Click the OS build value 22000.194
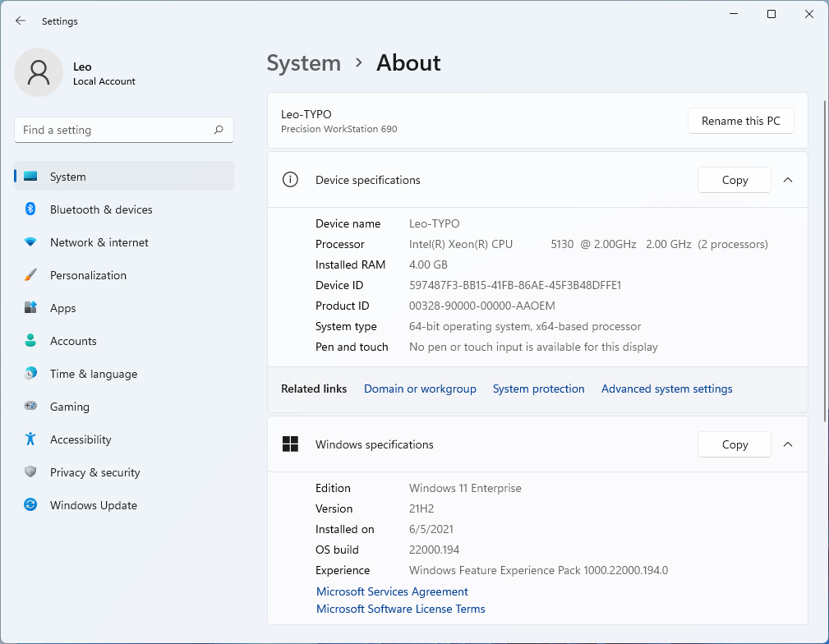 [x=434, y=550]
